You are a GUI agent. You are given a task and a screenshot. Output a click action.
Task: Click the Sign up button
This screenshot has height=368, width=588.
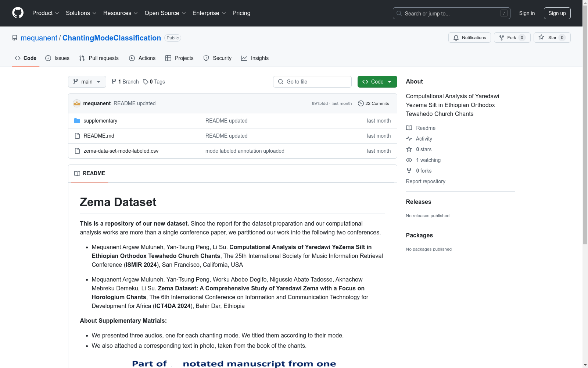[x=557, y=13]
